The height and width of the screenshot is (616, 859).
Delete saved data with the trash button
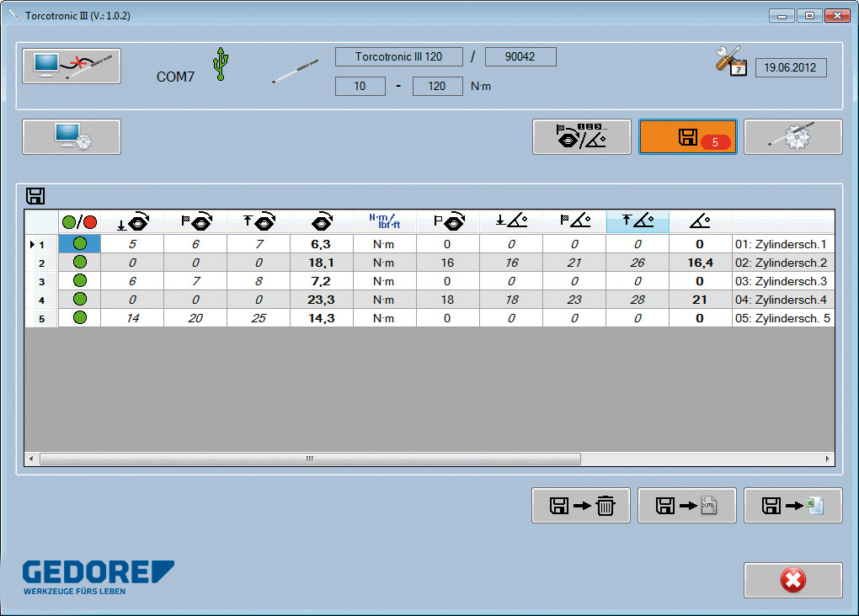[x=581, y=506]
